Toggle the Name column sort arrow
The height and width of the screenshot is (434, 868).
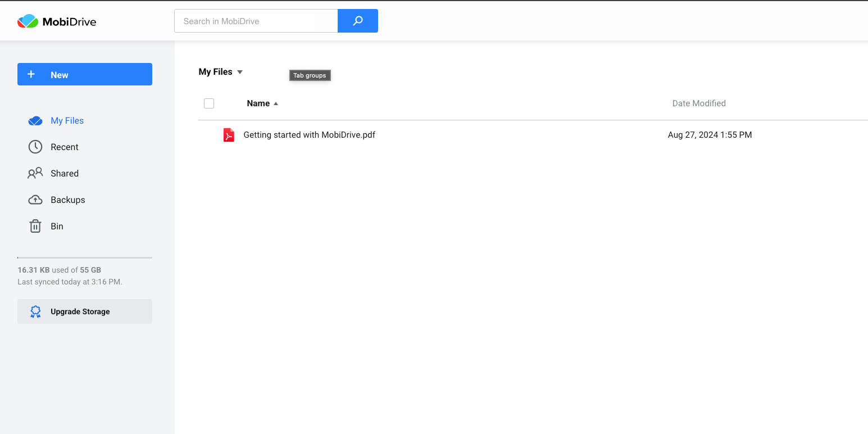276,103
